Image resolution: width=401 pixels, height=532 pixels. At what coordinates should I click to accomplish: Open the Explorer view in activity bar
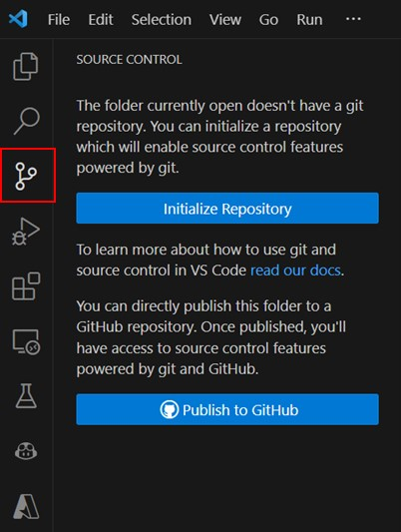point(26,66)
